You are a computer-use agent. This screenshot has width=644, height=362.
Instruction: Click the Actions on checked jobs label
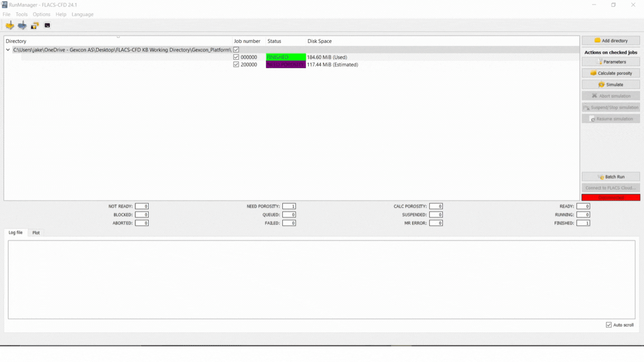pyautogui.click(x=610, y=53)
